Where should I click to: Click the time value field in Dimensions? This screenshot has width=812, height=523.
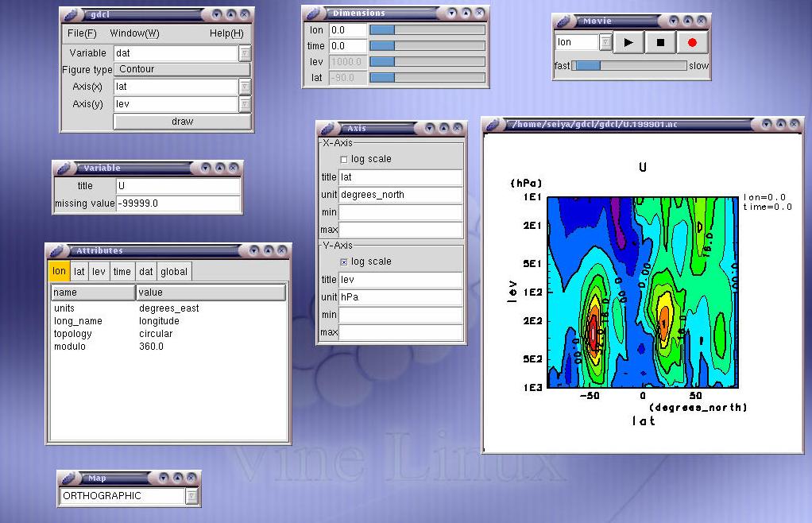347,46
